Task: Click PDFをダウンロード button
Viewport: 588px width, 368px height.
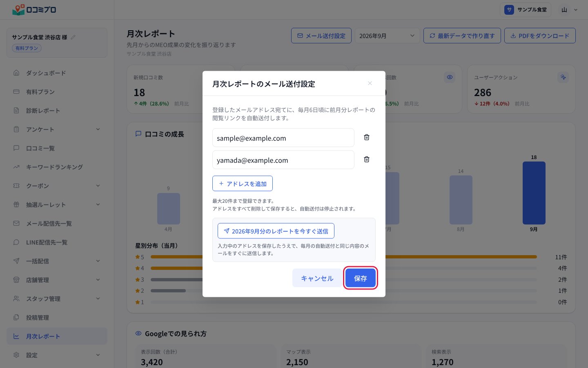Action: (x=540, y=36)
